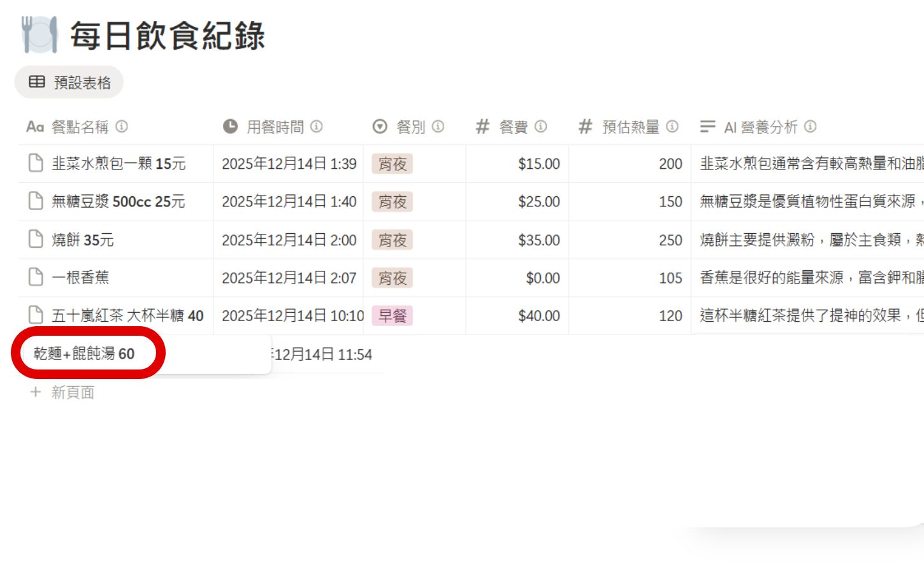Click the text-lines icon on AI 營養分析 header
The image size is (924, 567).
(707, 126)
